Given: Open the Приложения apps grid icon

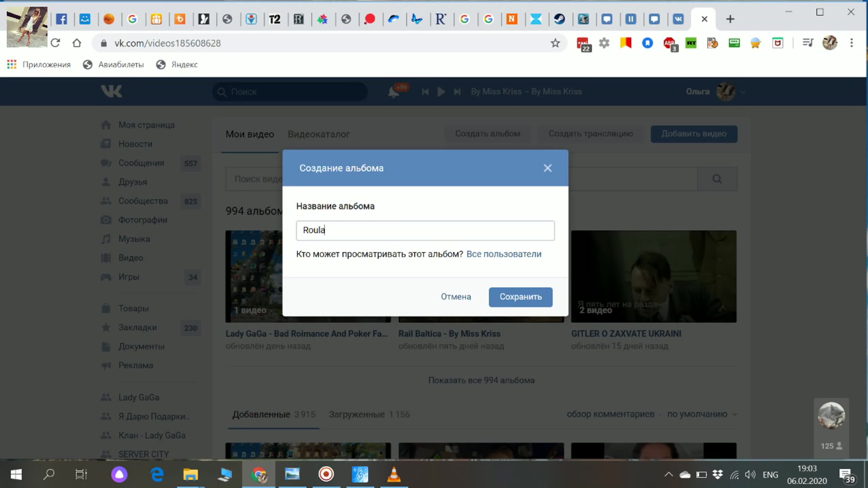Looking at the screenshot, I should pos(12,65).
